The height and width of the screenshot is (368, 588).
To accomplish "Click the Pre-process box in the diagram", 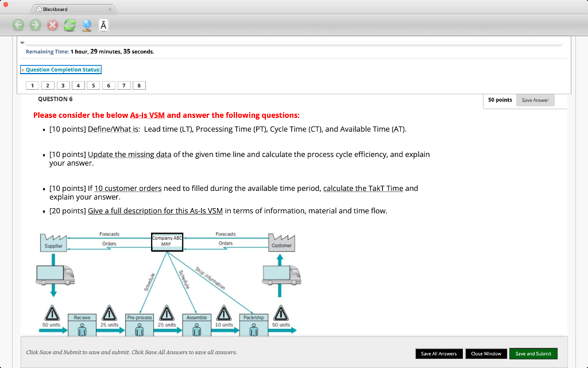I will (140, 325).
